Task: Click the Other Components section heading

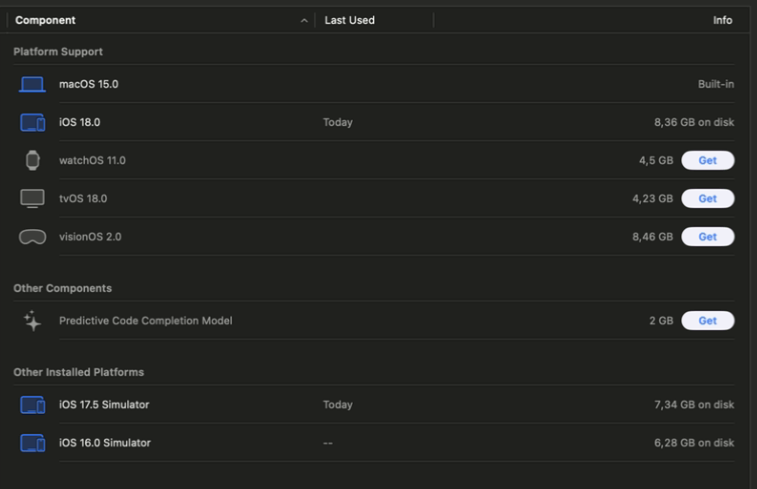Action: coord(63,288)
